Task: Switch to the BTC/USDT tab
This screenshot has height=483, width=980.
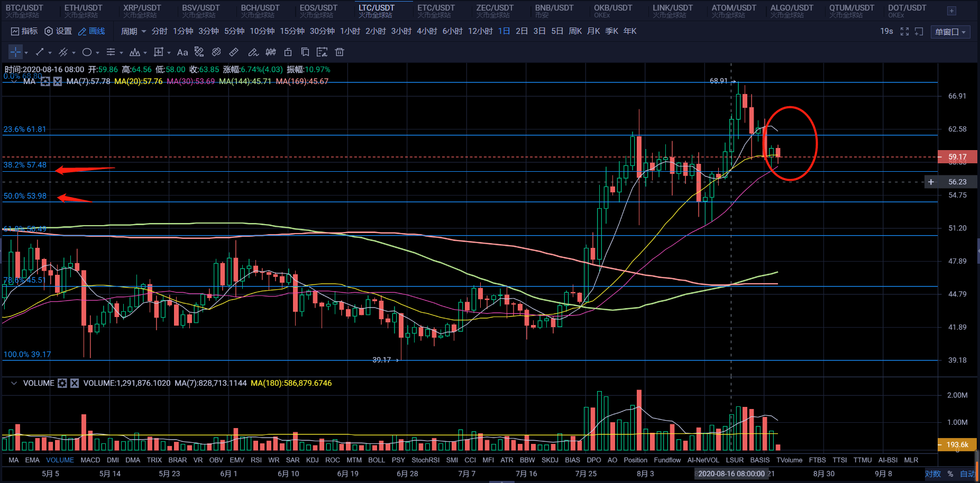Action: tap(24, 11)
